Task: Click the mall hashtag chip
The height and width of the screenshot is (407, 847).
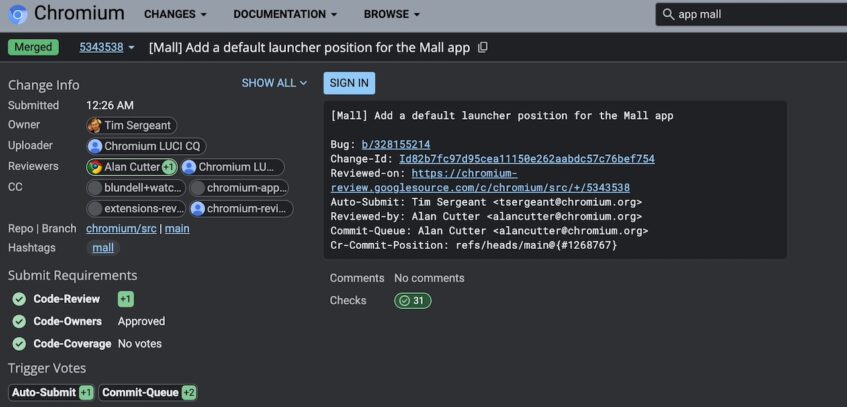Action: [x=103, y=248]
